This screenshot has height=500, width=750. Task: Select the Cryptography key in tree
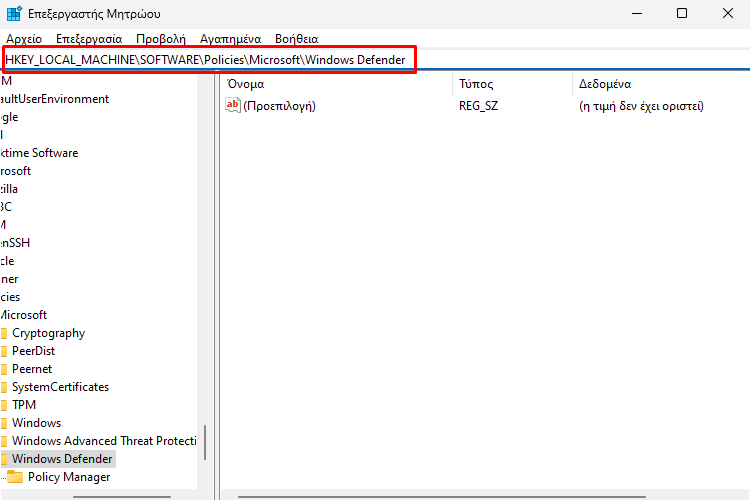coord(48,333)
